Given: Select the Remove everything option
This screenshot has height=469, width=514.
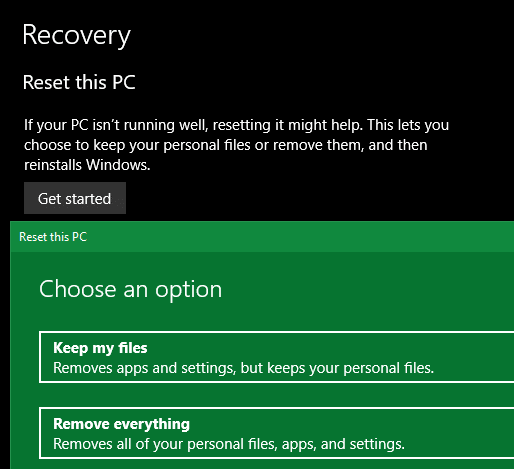Looking at the screenshot, I should [x=276, y=433].
